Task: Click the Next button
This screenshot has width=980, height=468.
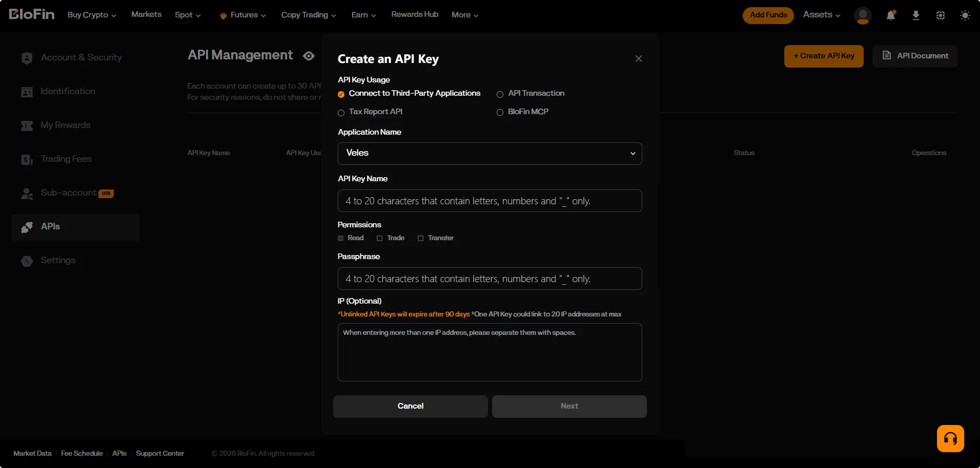Action: 569,407
